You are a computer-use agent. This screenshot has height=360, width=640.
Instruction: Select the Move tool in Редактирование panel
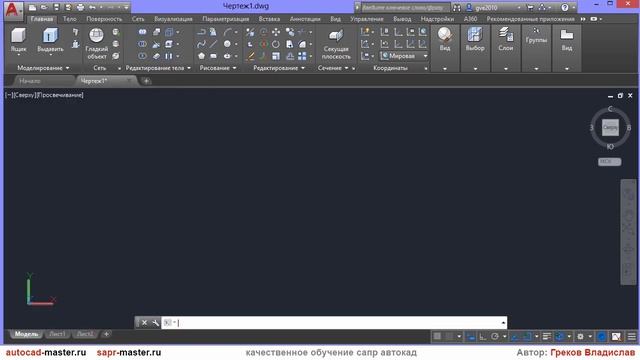(x=276, y=32)
